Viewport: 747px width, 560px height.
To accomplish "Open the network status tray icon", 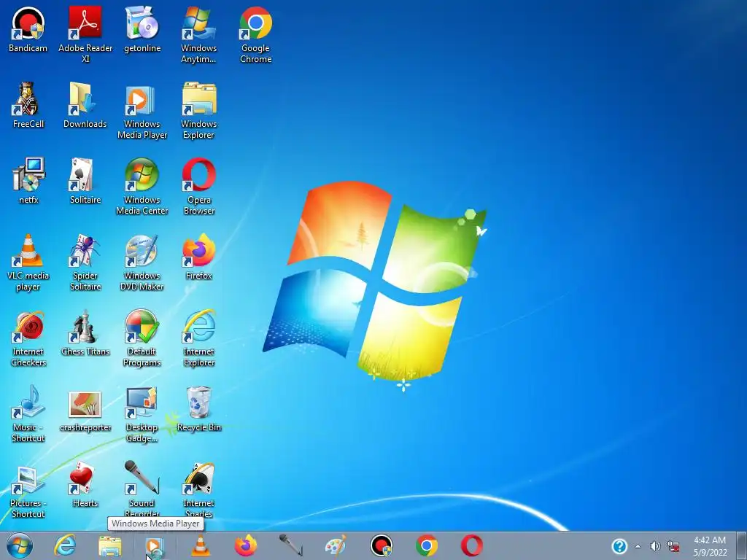I will click(673, 547).
